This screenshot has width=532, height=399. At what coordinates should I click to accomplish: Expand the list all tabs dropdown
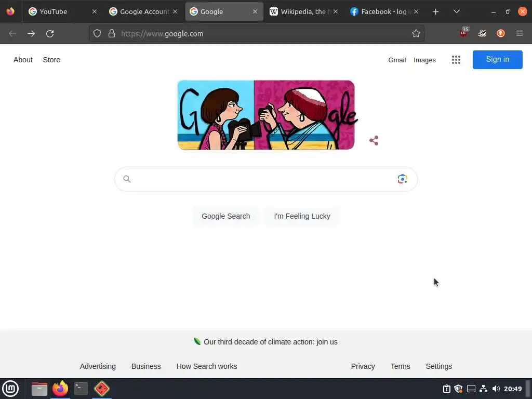point(457,11)
